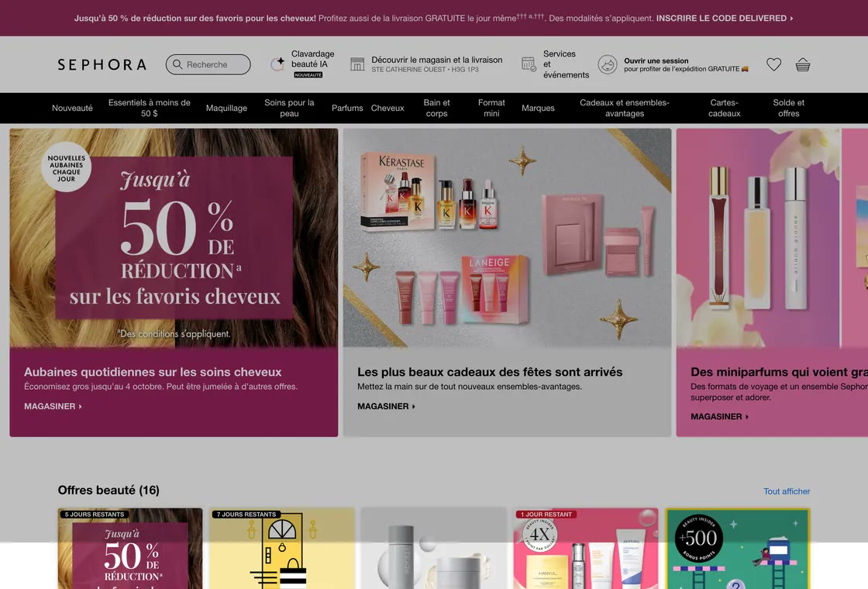Open the Maquillage menu
868x589 pixels.
tap(226, 108)
